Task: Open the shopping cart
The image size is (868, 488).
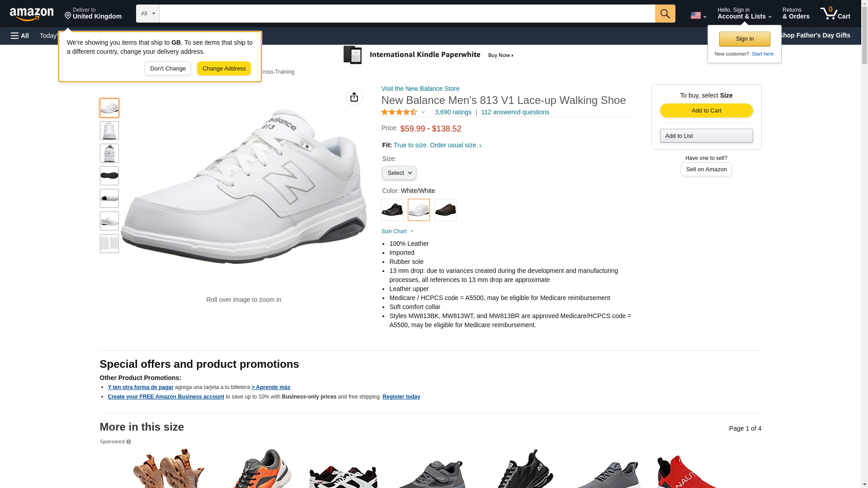Action: coord(835,14)
